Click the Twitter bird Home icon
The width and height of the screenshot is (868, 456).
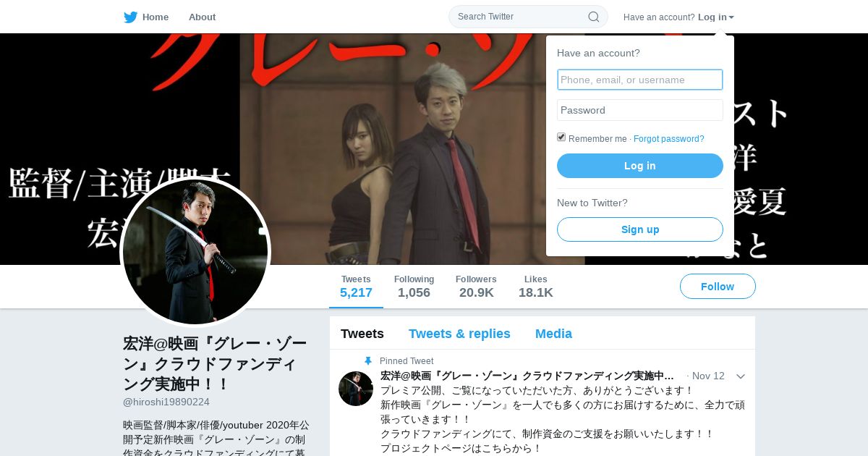[x=130, y=17]
